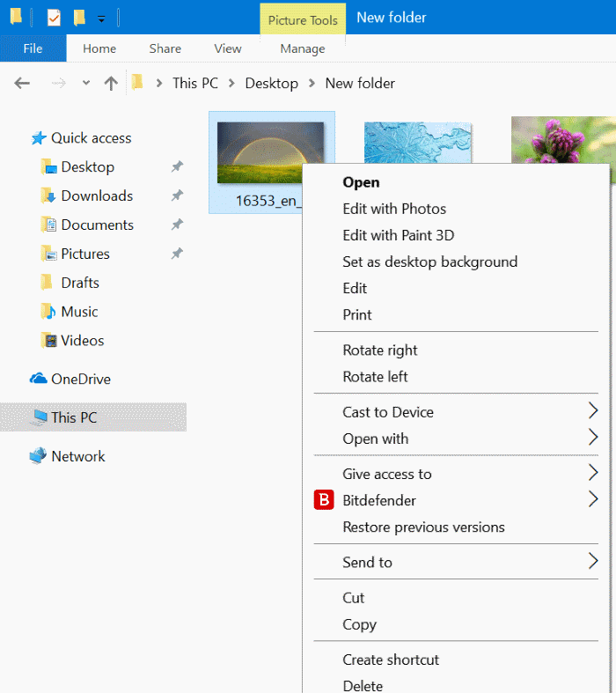
Task: Click This PC in the address breadcrumb
Action: click(195, 83)
